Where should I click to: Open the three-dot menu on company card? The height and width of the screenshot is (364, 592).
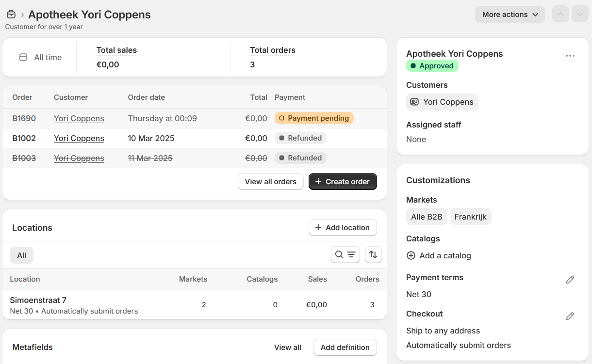tap(570, 56)
